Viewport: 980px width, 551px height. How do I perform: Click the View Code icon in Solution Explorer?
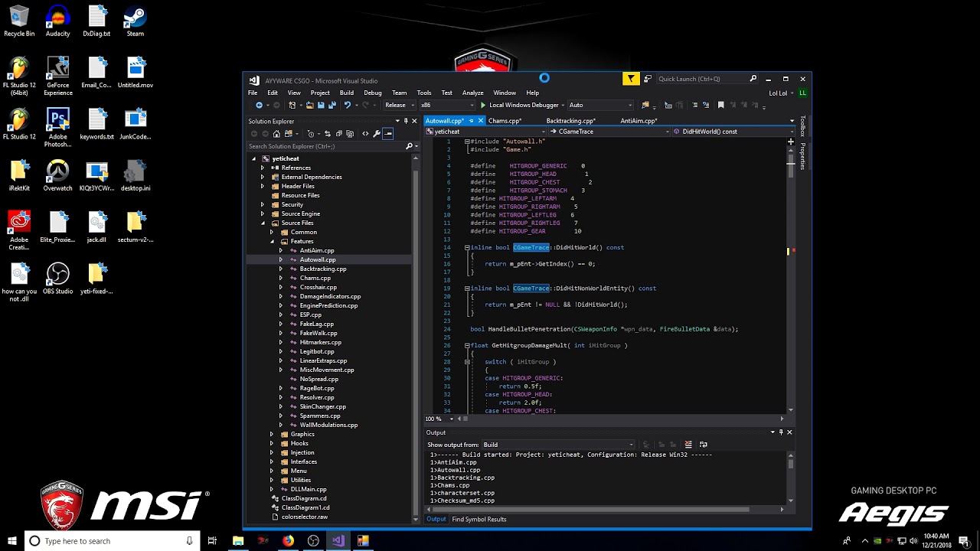365,134
